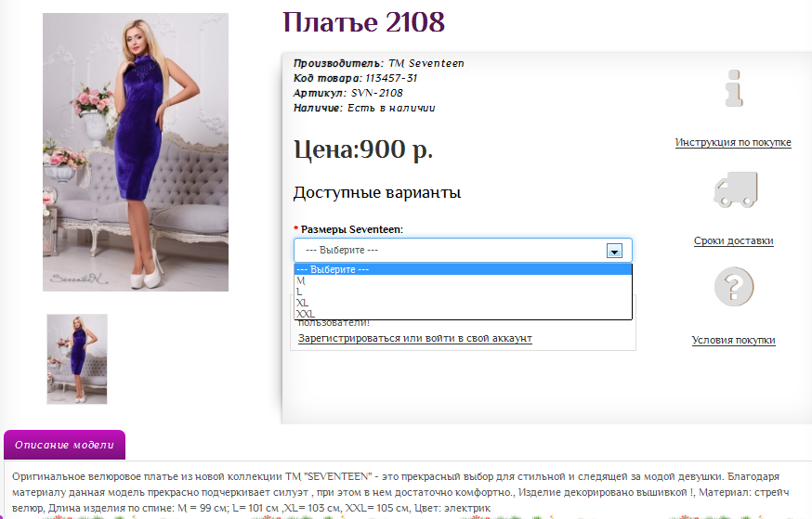
Task: Click the article number SVN-2108
Action: click(x=376, y=93)
